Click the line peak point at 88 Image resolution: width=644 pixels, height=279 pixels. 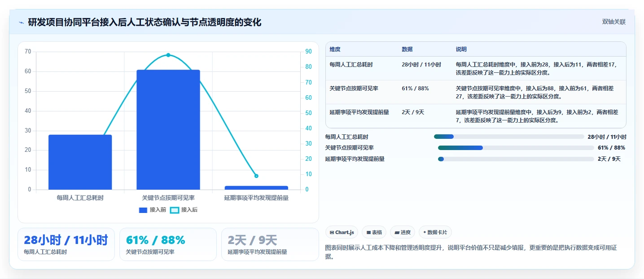click(x=168, y=55)
